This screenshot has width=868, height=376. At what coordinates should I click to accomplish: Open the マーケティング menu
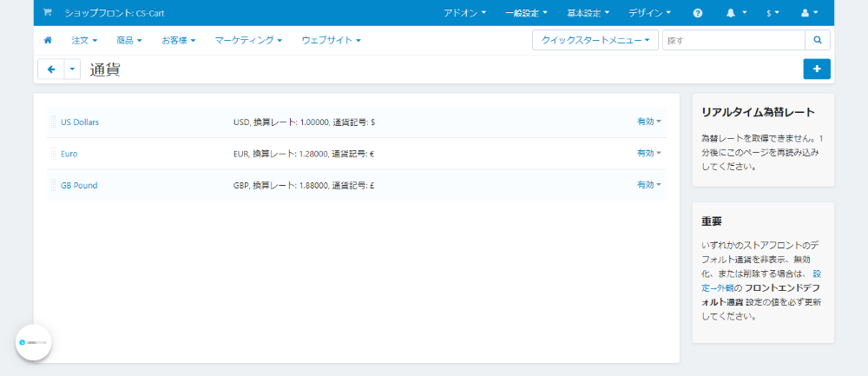click(x=248, y=40)
